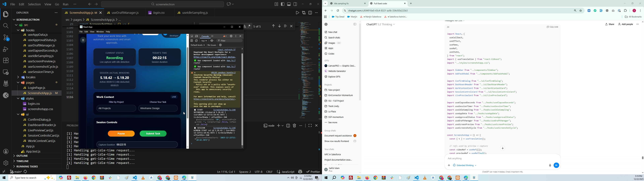644x181 pixels.
Task: Click the Submit Task button
Action: coord(153,134)
